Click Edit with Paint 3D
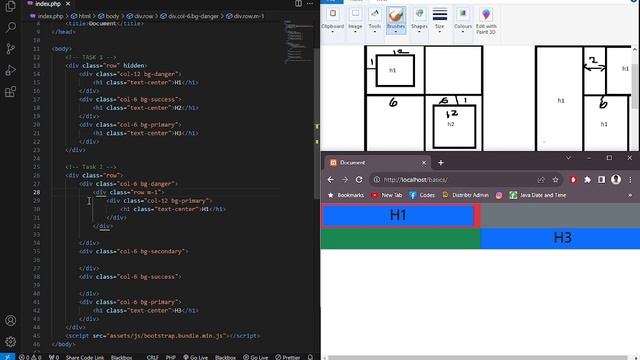 [486, 21]
